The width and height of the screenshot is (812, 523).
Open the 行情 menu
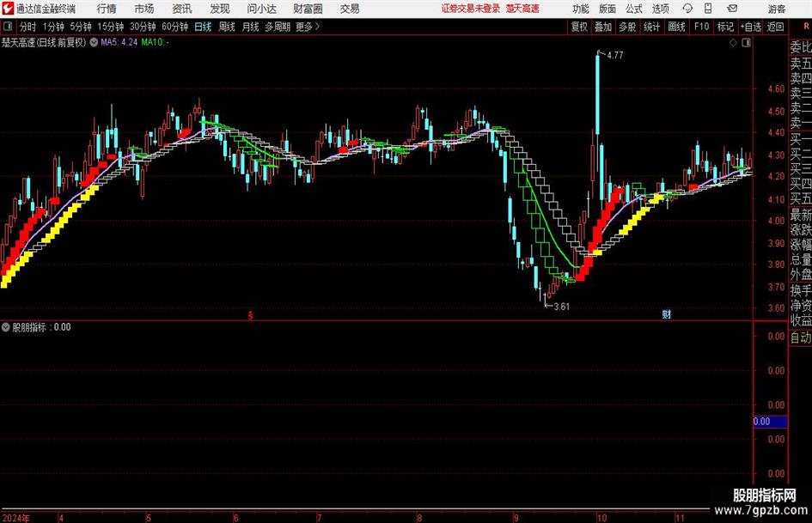pos(107,9)
